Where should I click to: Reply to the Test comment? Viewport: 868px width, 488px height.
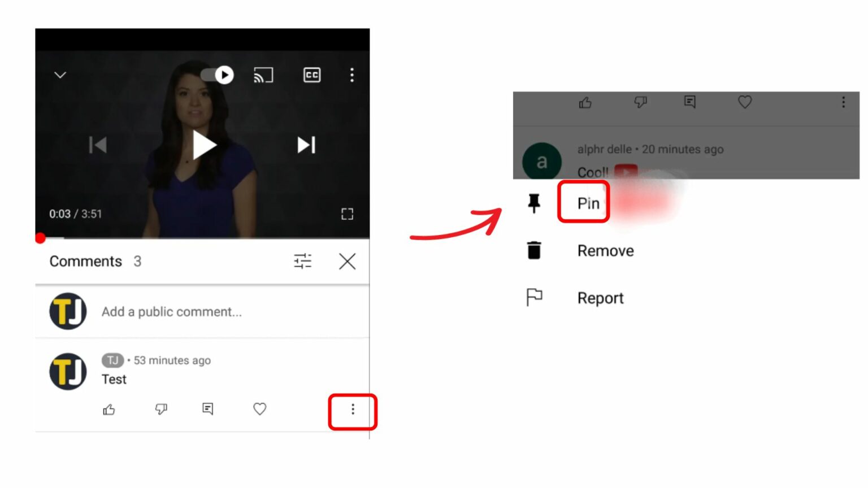click(x=207, y=409)
